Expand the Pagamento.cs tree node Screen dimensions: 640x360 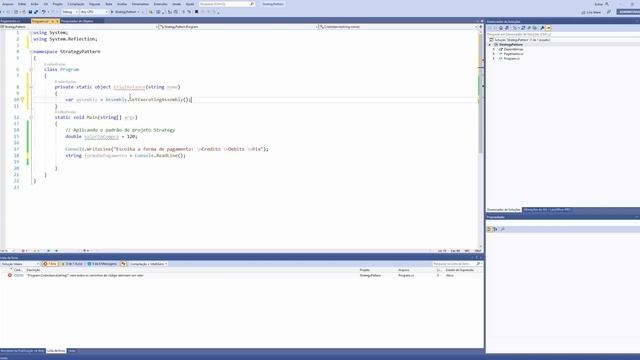point(494,54)
